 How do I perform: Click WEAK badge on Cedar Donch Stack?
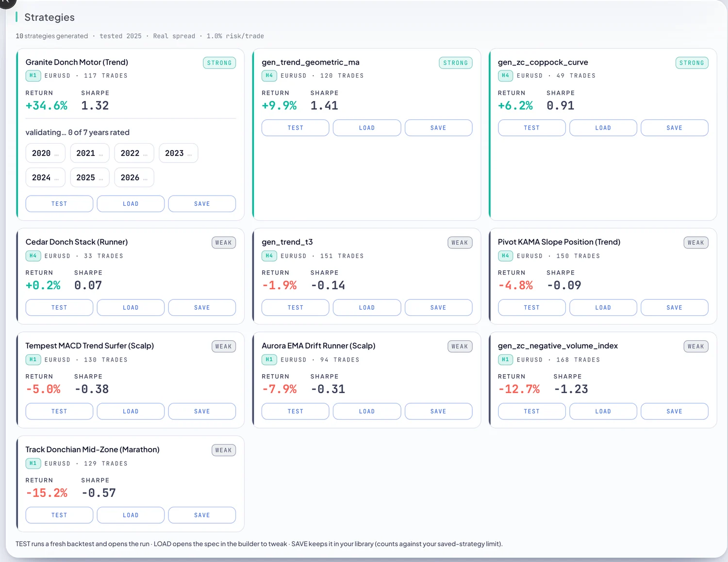point(224,243)
